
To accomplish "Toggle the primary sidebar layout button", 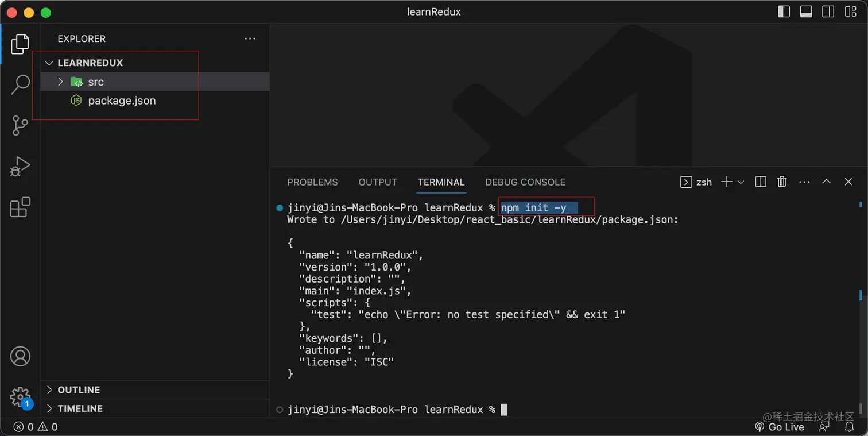I will 784,11.
